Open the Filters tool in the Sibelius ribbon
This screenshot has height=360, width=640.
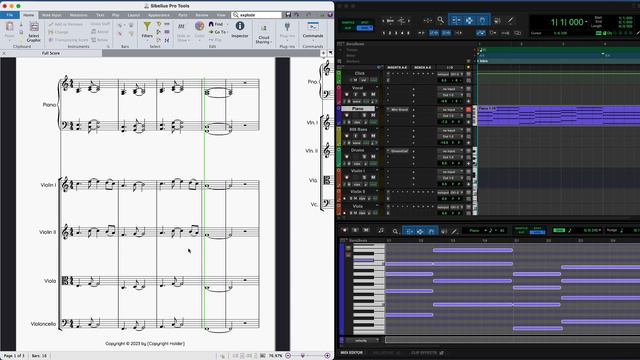pos(147,30)
